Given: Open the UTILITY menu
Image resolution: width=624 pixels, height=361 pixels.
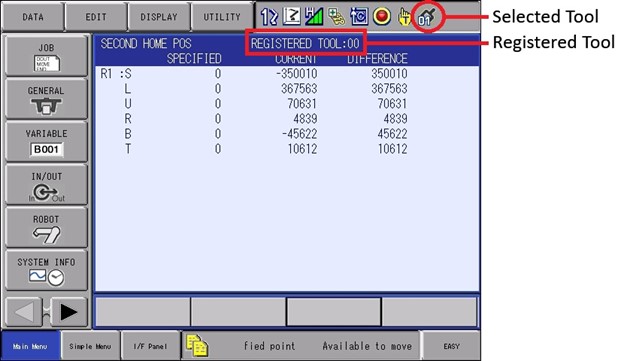Looking at the screenshot, I should point(222,17).
